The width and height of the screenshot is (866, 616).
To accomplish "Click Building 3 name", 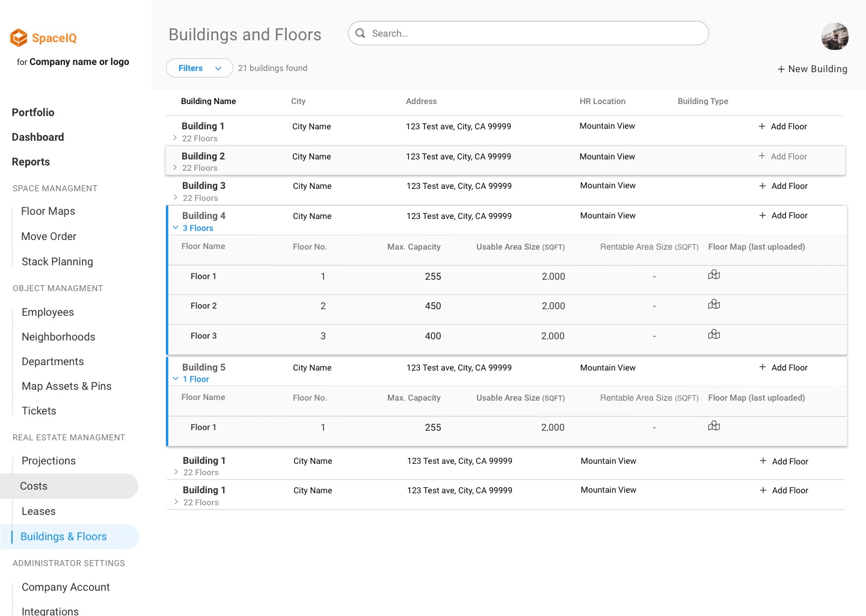I will pyautogui.click(x=204, y=185).
